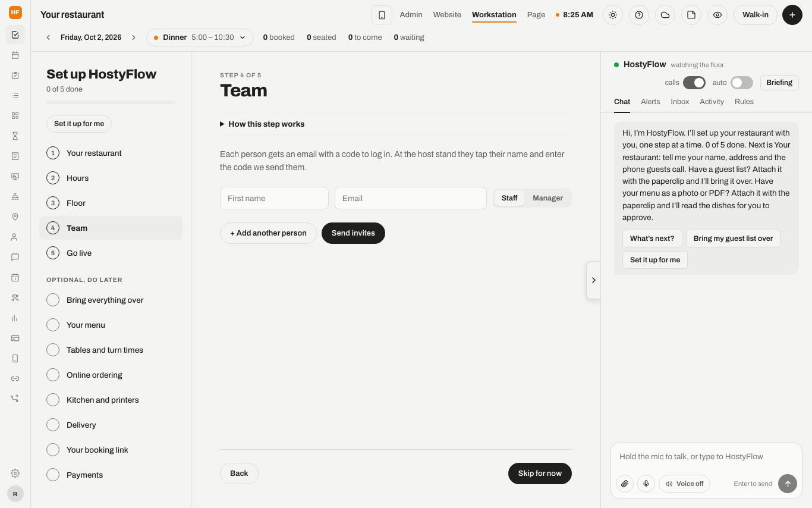The height and width of the screenshot is (508, 812).
Task: Open the hourglass waitlist icon in sidebar
Action: pyautogui.click(x=15, y=136)
